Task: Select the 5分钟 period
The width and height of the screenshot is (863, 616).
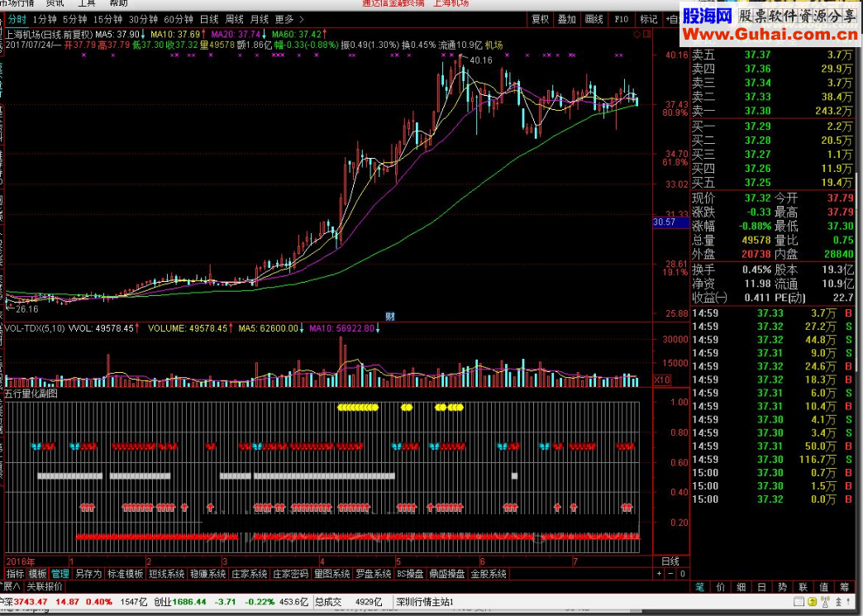Action: click(x=75, y=19)
